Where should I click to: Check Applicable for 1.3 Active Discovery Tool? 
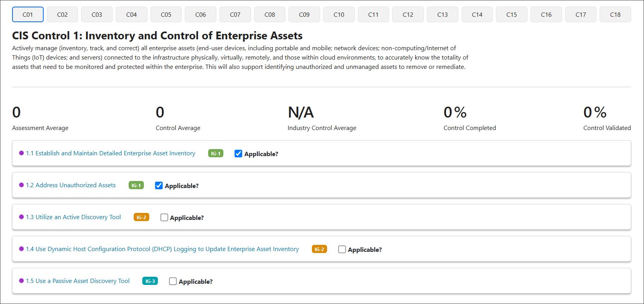pos(164,218)
